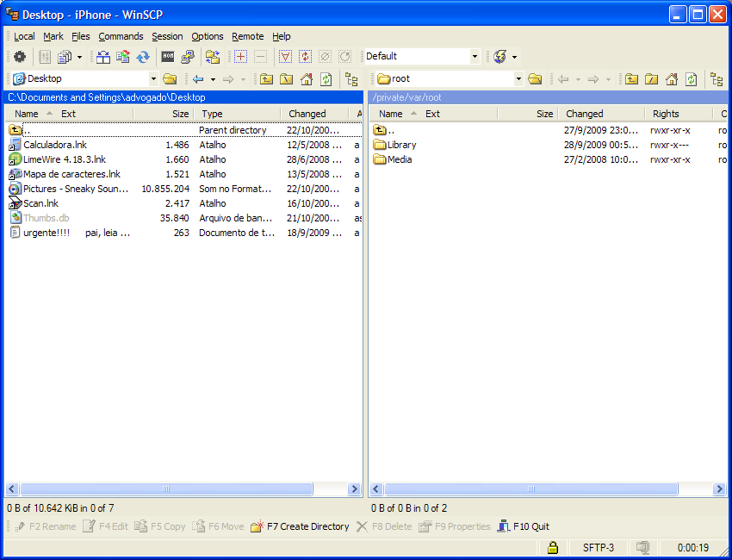Click the local path bar C:\Documents and Settings
This screenshot has width=732, height=560.
click(x=183, y=97)
